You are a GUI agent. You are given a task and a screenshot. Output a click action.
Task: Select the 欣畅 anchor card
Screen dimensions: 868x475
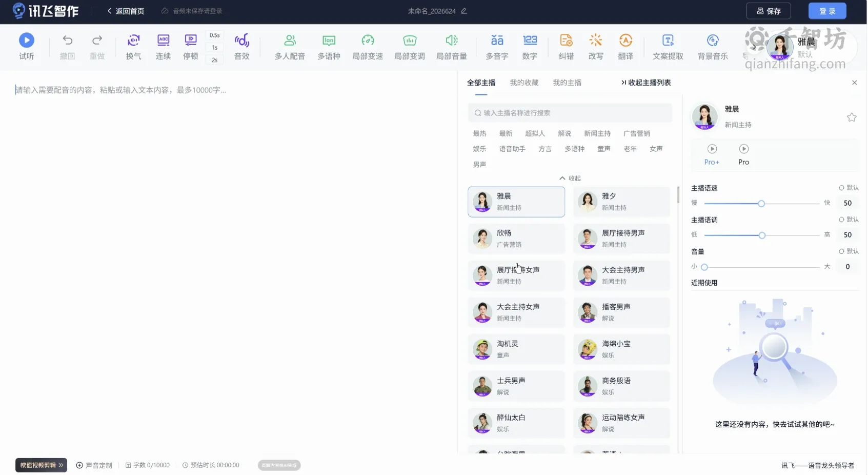pos(516,239)
